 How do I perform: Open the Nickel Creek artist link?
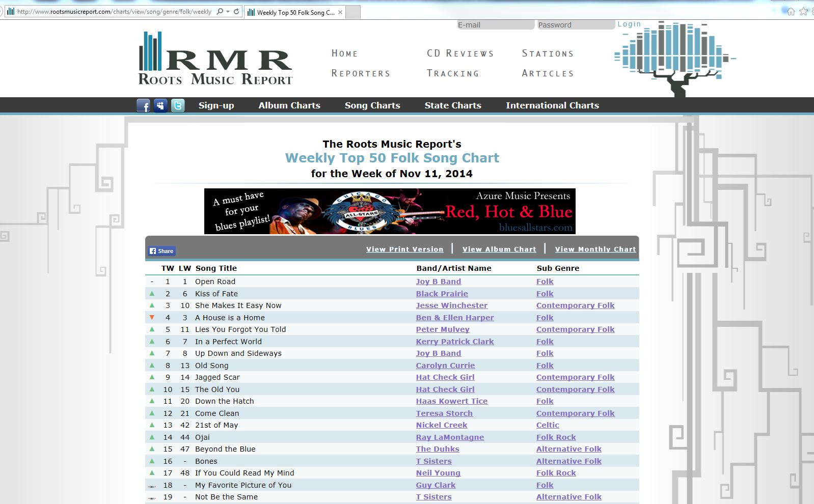click(442, 425)
